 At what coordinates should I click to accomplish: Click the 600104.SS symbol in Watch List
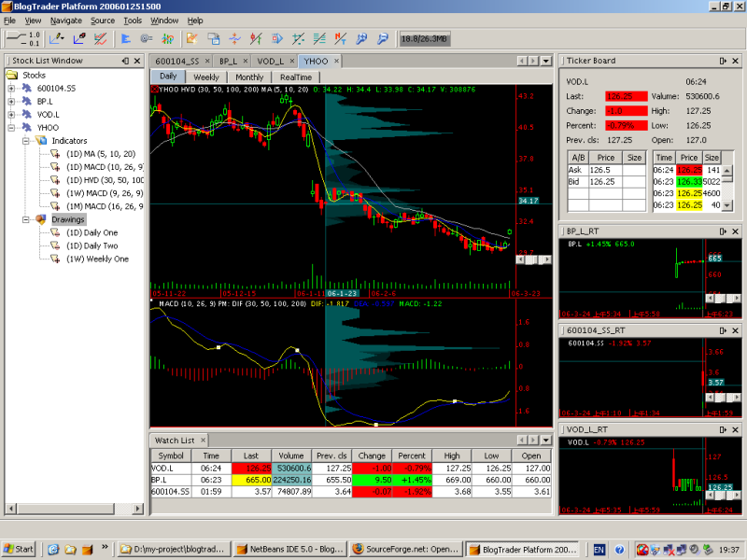point(170,492)
